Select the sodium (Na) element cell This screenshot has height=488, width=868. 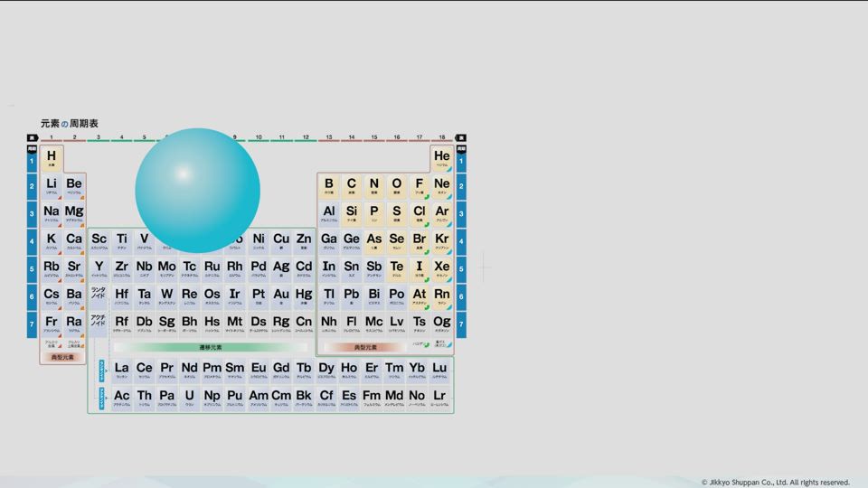pos(52,214)
